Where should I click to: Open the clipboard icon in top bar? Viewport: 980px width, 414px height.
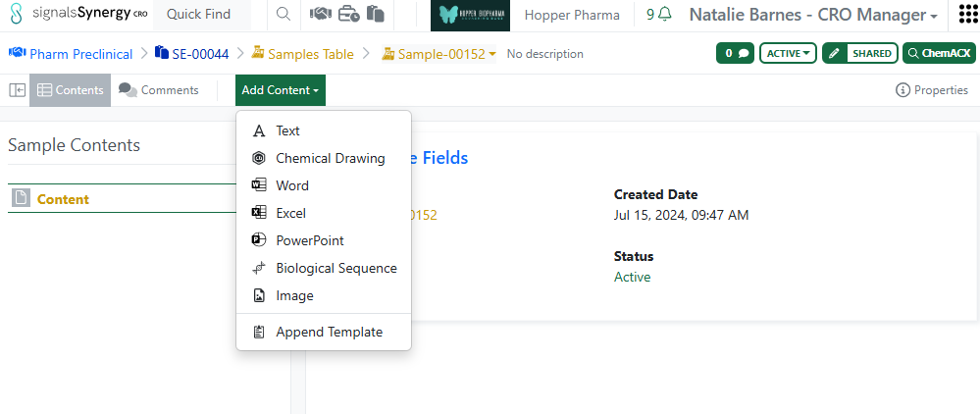375,15
